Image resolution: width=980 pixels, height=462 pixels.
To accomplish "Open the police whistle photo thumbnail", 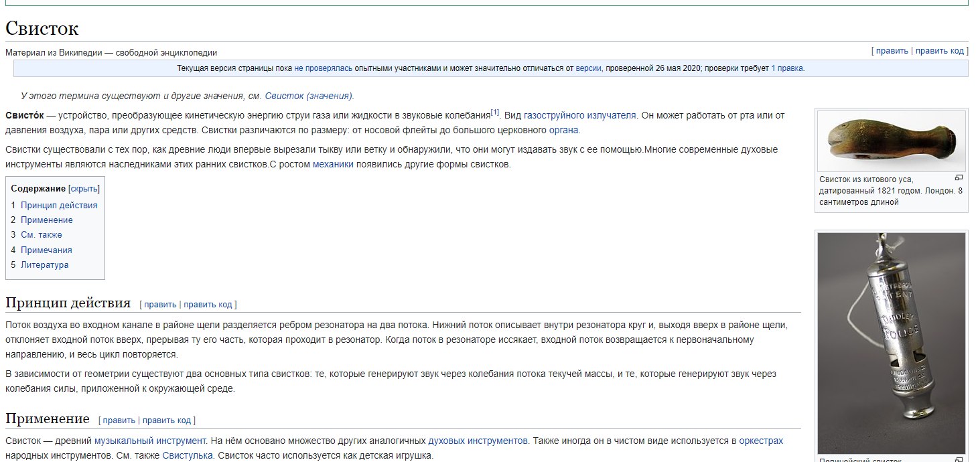I will point(892,343).
